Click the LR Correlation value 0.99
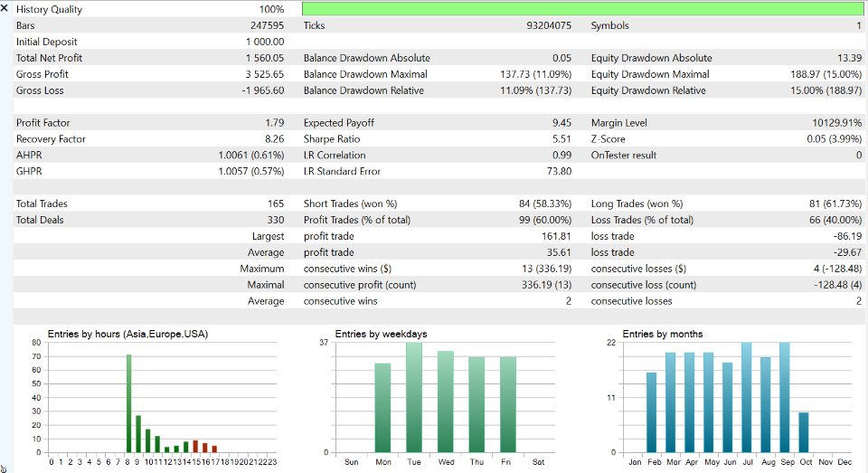Screen dimensions: 868x473 pos(561,155)
